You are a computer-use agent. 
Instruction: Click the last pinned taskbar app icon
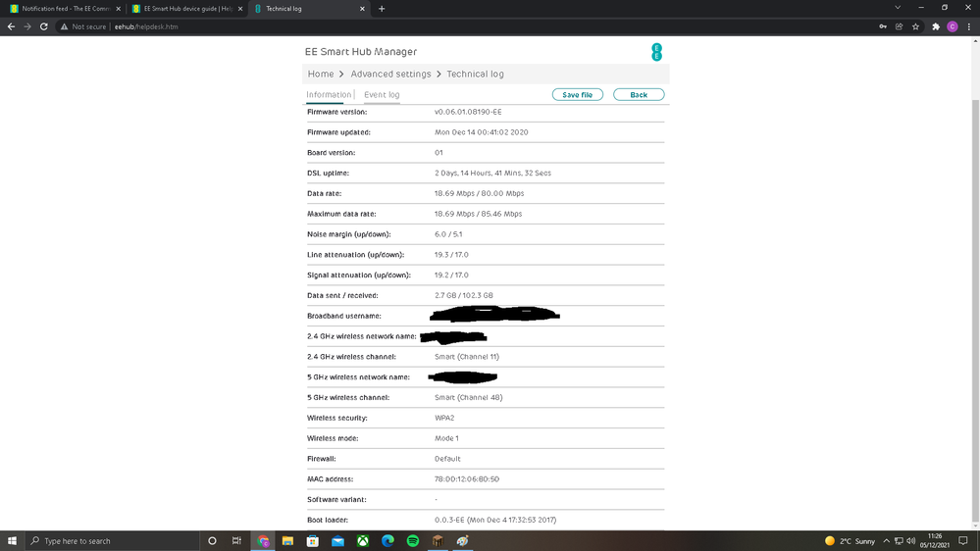click(x=462, y=541)
